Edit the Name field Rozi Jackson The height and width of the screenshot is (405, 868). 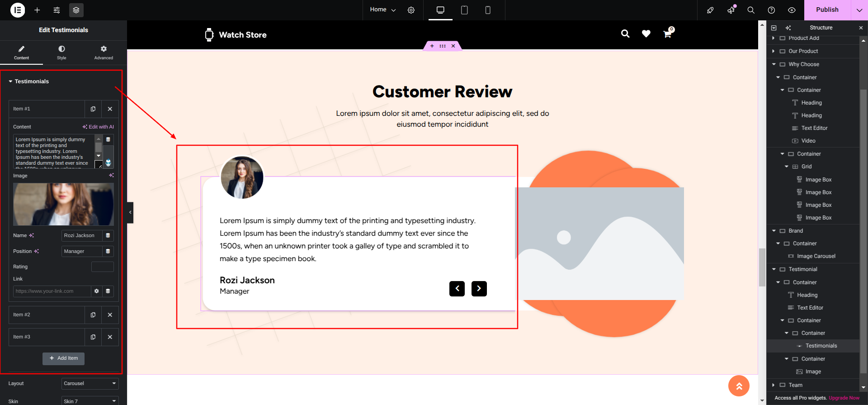click(x=82, y=236)
